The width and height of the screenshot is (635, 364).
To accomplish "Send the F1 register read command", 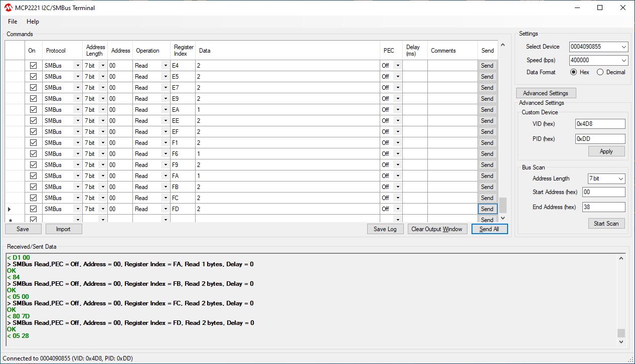I will pyautogui.click(x=487, y=143).
